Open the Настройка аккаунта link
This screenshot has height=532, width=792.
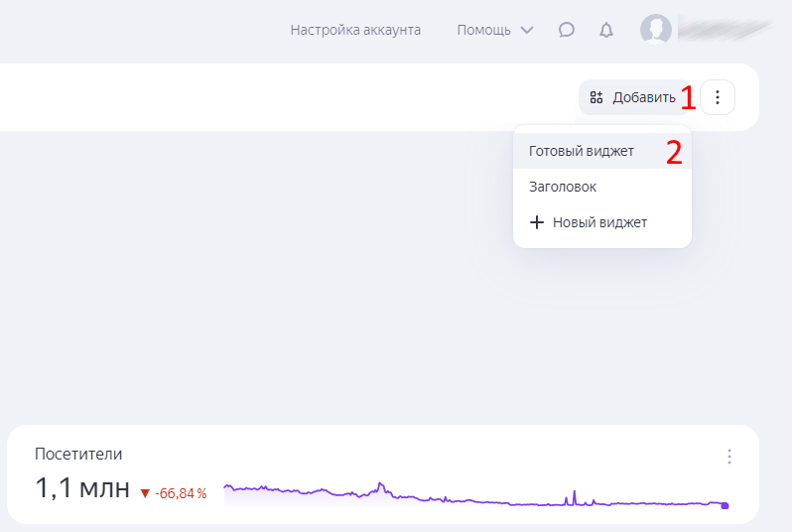pyautogui.click(x=355, y=30)
